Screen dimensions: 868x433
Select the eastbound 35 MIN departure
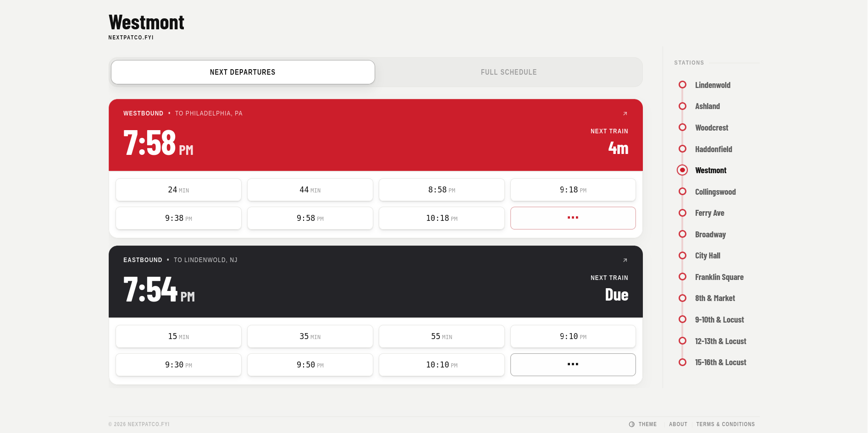[x=310, y=336]
